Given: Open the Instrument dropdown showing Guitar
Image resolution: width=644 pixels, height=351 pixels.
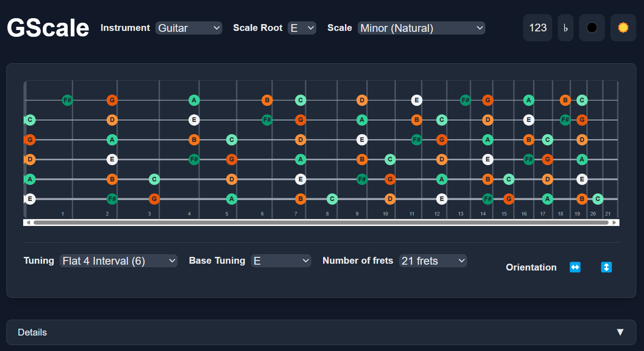Looking at the screenshot, I should (189, 28).
